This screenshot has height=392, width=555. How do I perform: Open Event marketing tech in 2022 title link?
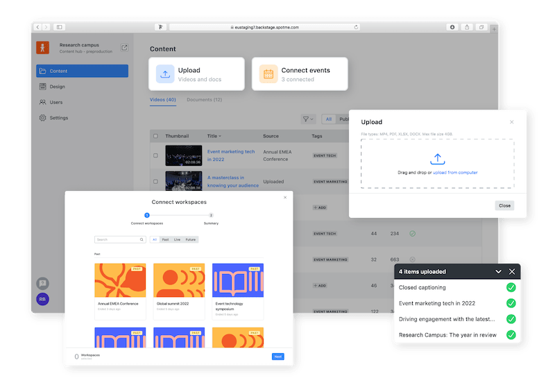[x=231, y=155]
